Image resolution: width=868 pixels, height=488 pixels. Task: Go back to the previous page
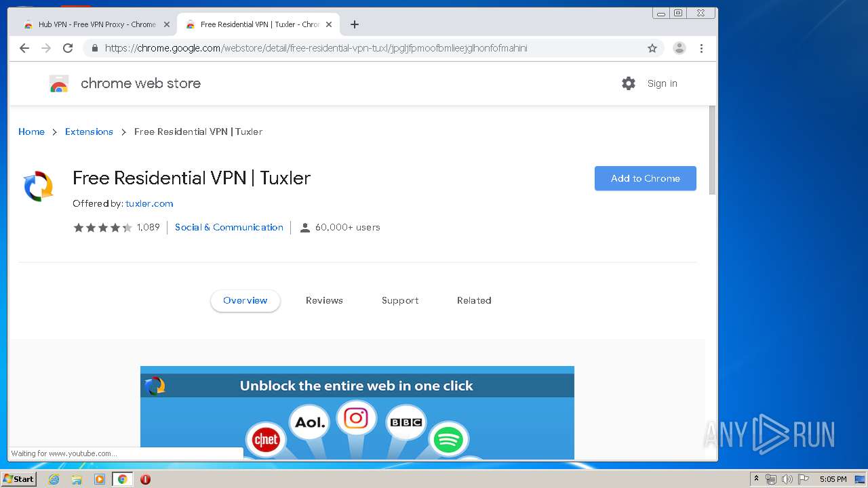click(x=24, y=48)
